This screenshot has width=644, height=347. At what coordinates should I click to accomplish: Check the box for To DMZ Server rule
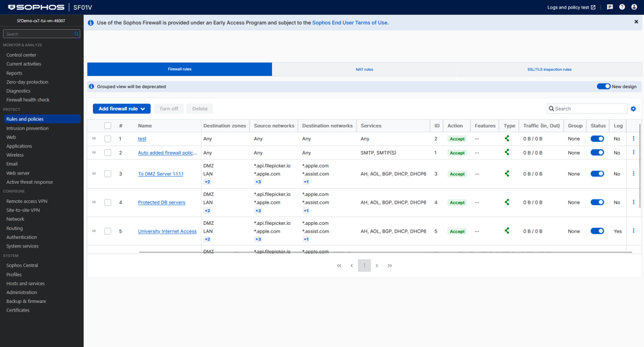point(108,174)
